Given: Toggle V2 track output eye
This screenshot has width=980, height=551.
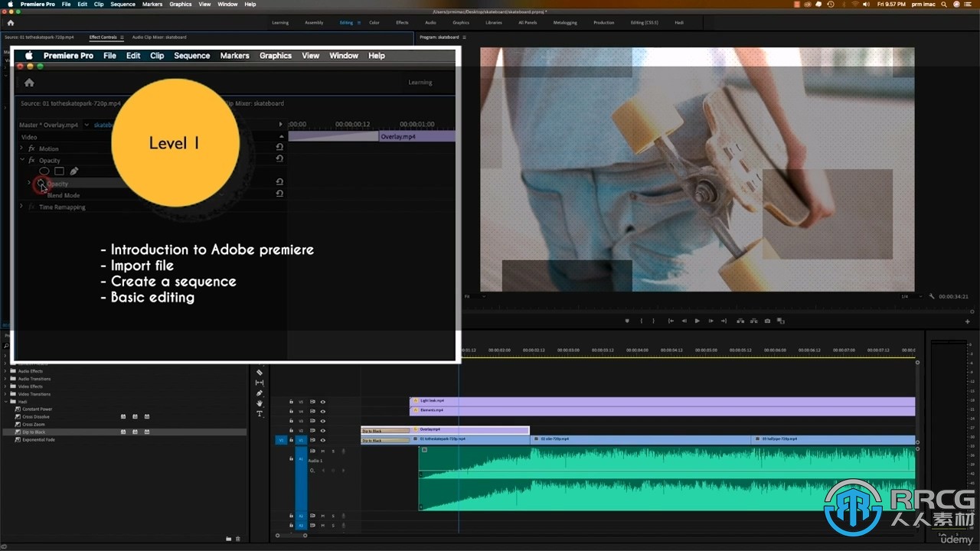Looking at the screenshot, I should pos(323,430).
